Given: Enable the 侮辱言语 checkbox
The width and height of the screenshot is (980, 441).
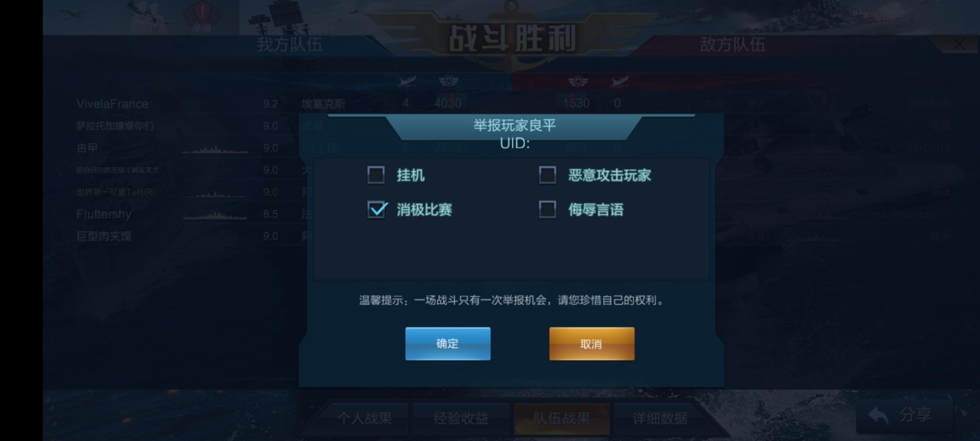Looking at the screenshot, I should click(x=547, y=209).
